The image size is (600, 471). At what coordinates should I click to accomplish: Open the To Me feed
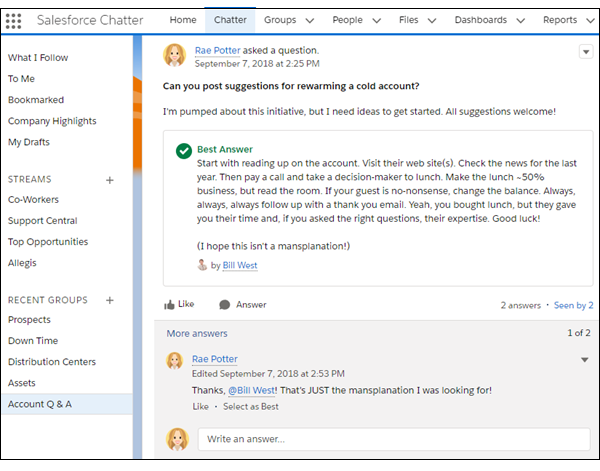(x=21, y=79)
